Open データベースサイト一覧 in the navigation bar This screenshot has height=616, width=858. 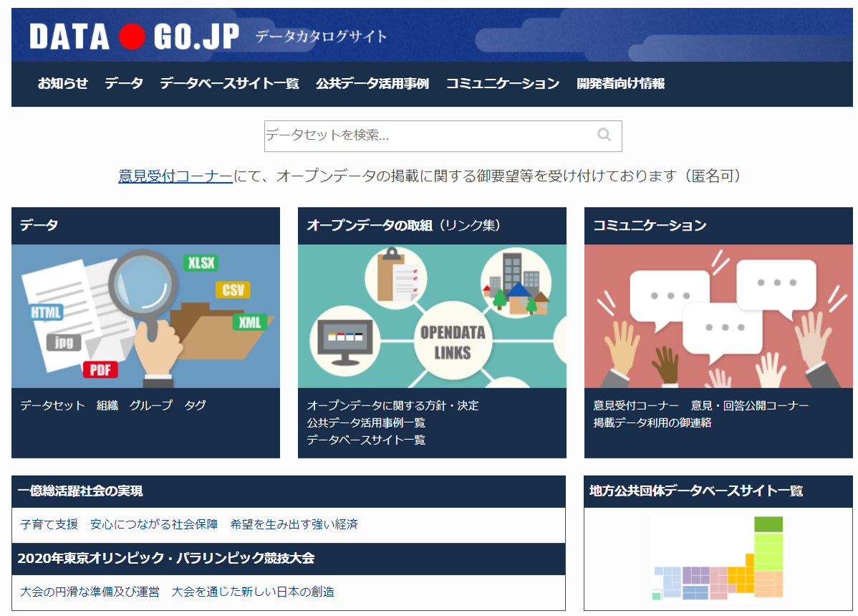pyautogui.click(x=229, y=83)
